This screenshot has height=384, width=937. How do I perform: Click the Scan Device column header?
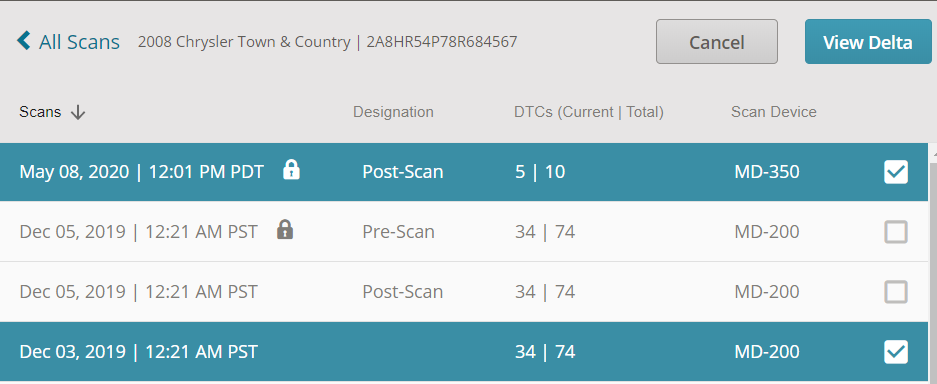(773, 112)
